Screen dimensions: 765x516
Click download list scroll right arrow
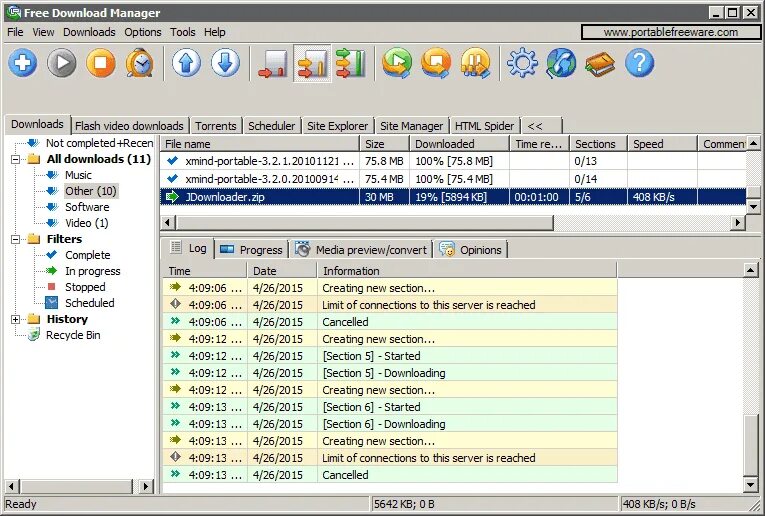coord(738,223)
